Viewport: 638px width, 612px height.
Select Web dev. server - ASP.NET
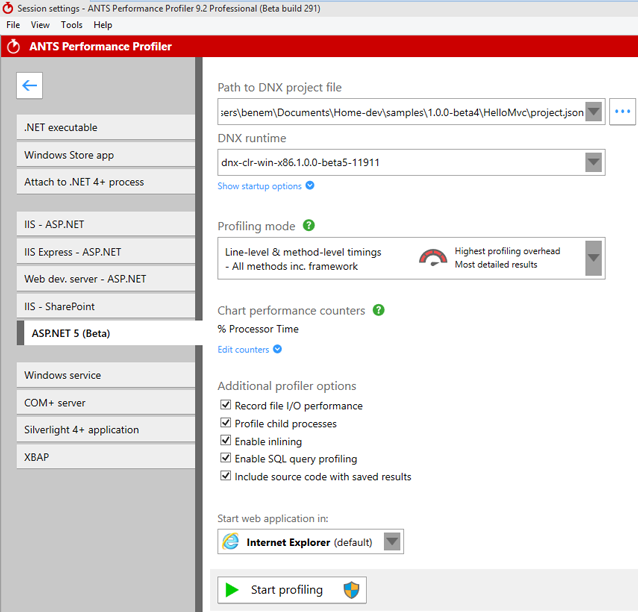click(x=106, y=279)
